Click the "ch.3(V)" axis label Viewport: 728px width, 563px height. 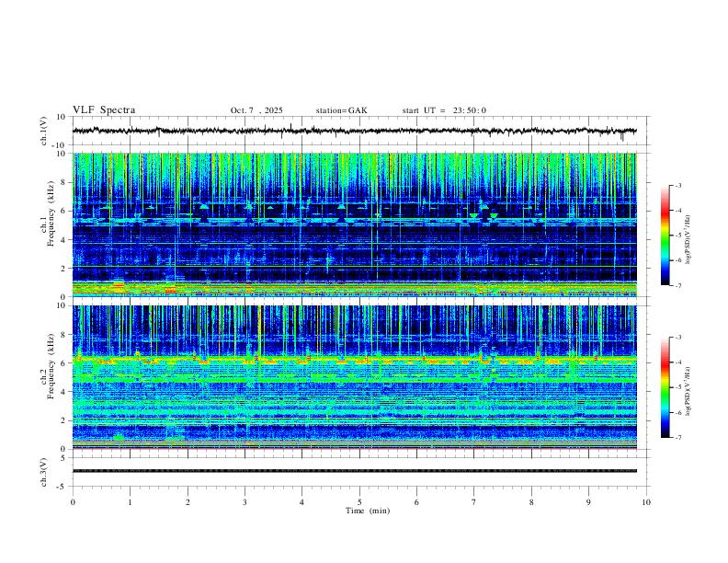44,472
